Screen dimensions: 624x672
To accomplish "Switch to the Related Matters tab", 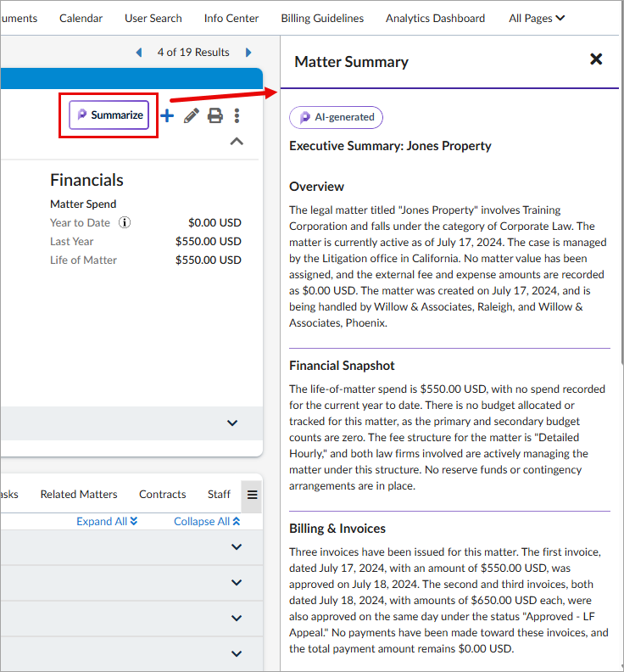I will (x=79, y=494).
